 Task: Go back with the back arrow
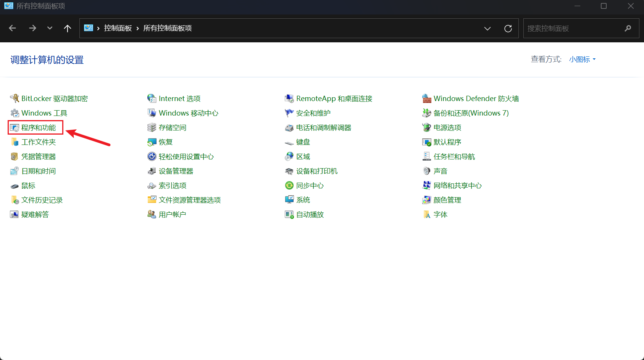pos(13,28)
